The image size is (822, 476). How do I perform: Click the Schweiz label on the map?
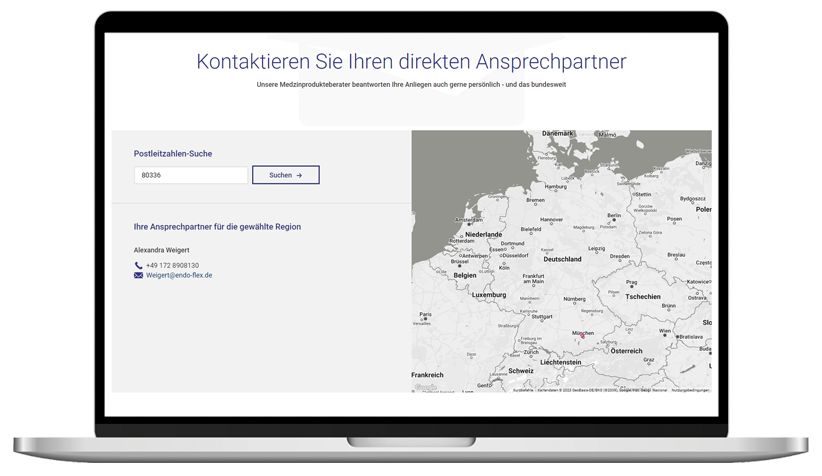[x=521, y=371]
